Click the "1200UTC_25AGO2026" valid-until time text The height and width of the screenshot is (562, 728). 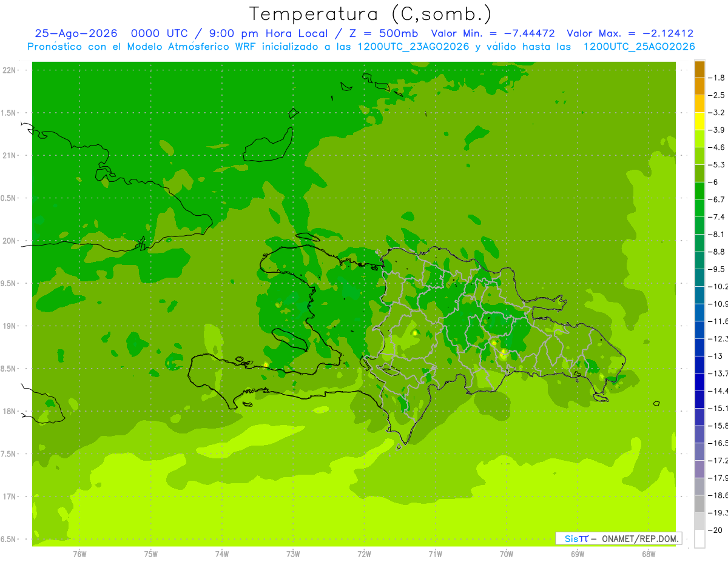tap(639, 47)
